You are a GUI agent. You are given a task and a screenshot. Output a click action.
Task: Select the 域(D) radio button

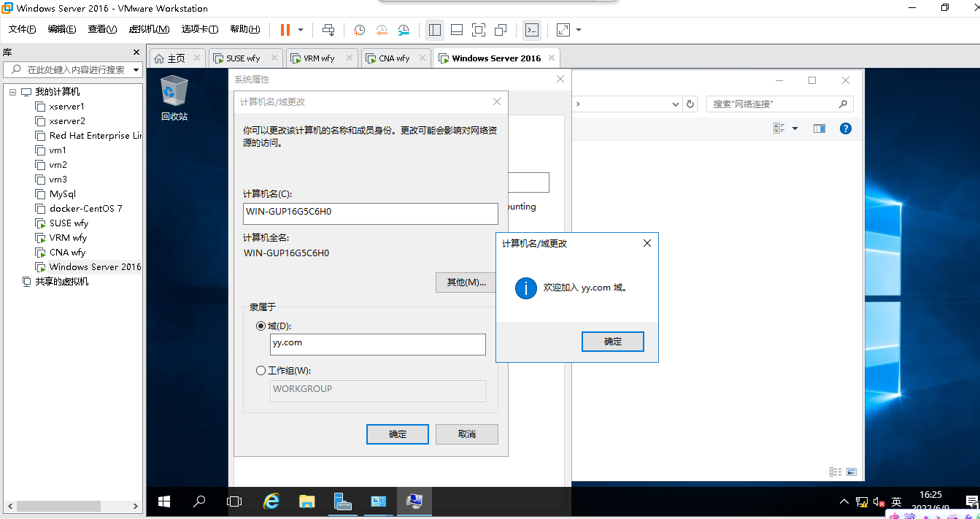[261, 326]
